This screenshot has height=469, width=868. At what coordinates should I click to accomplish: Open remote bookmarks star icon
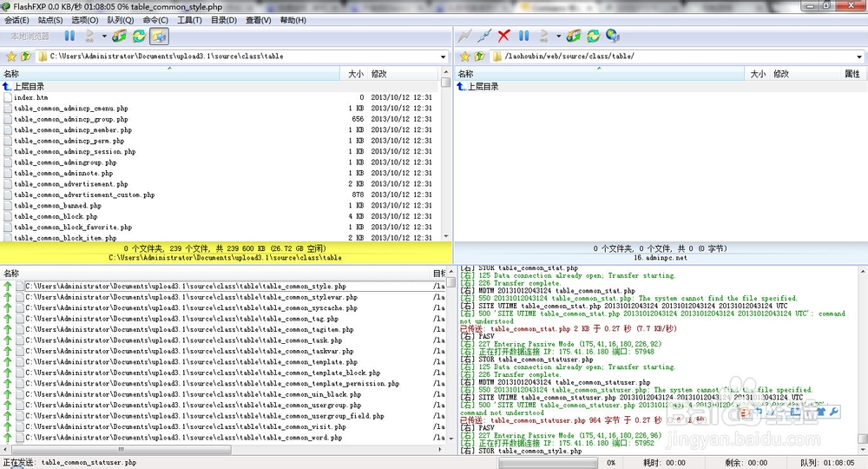click(x=465, y=56)
